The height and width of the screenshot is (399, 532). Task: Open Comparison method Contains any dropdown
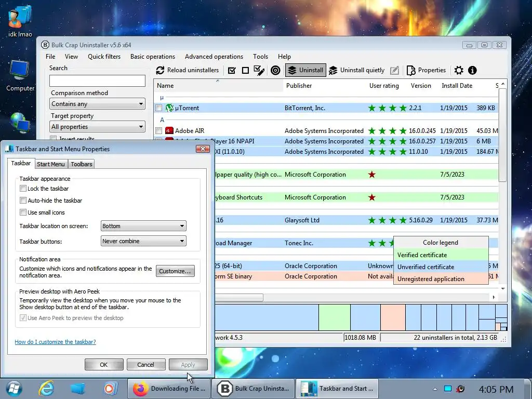[x=97, y=104]
